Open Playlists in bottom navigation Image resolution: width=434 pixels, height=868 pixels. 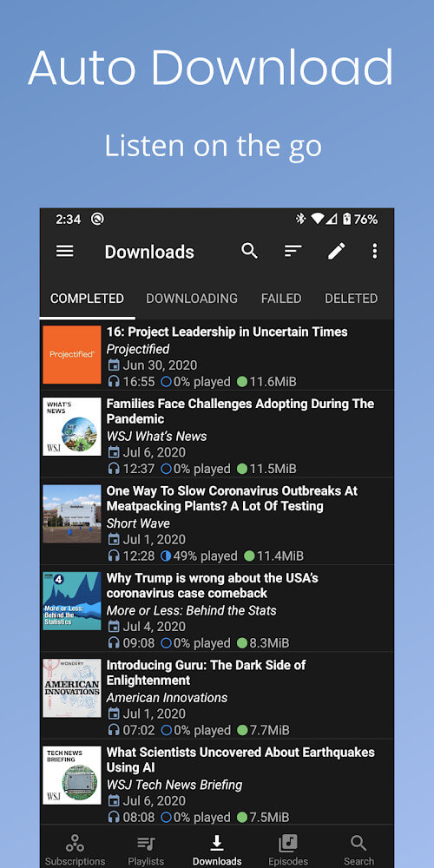pyautogui.click(x=146, y=851)
